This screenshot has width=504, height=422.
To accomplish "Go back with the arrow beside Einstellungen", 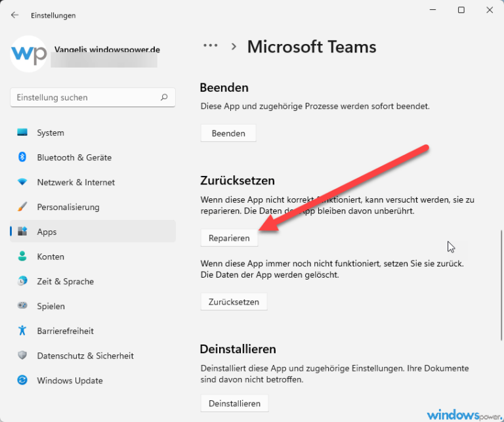I will [x=14, y=15].
